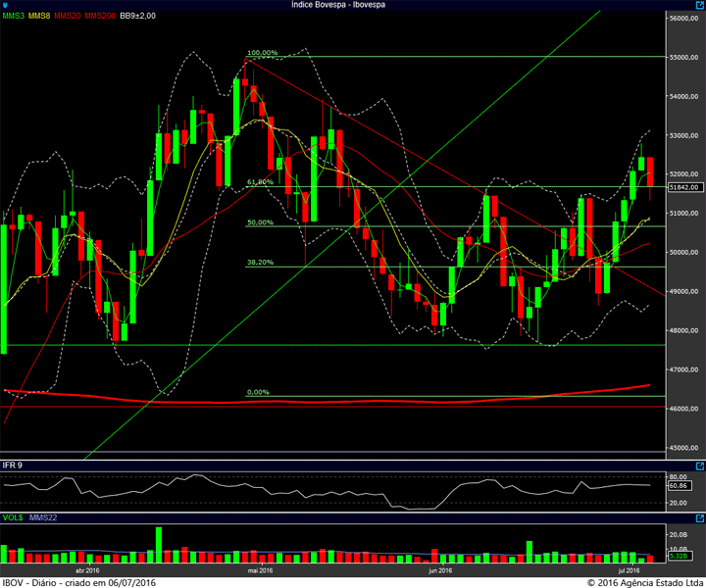Image resolution: width=706 pixels, height=588 pixels.
Task: Click the MMS22 volume average label
Action: pos(43,517)
